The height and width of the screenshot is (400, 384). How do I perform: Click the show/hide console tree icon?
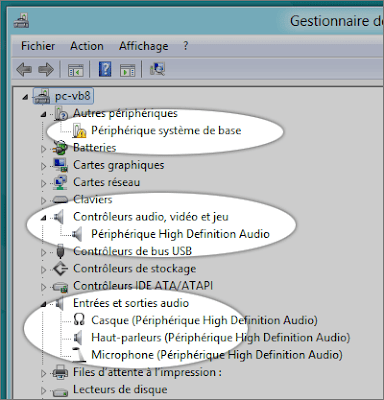point(76,70)
